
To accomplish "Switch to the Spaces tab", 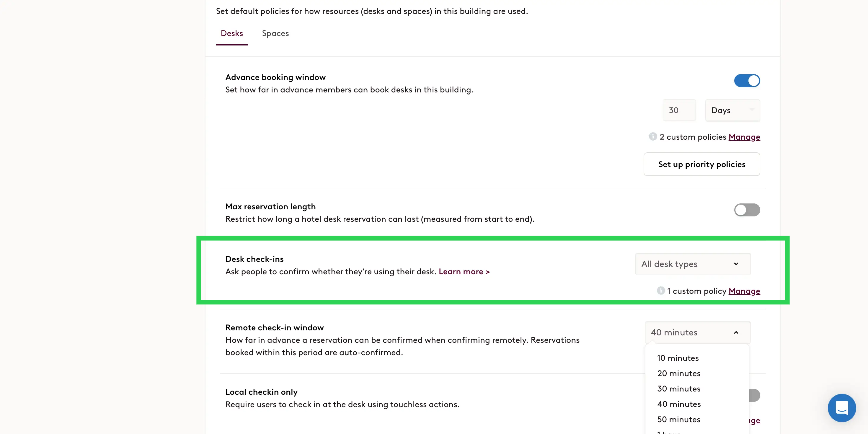I will [275, 33].
